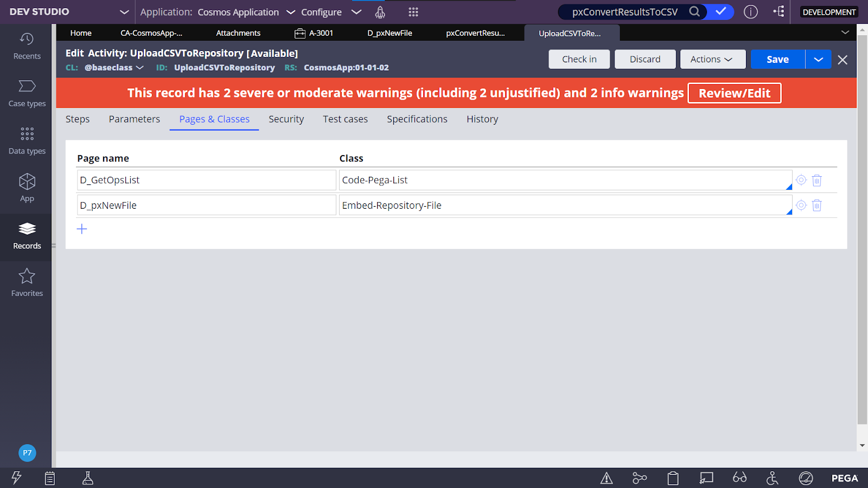Open crosshair icon for D_pxNewFile row

[801, 205]
